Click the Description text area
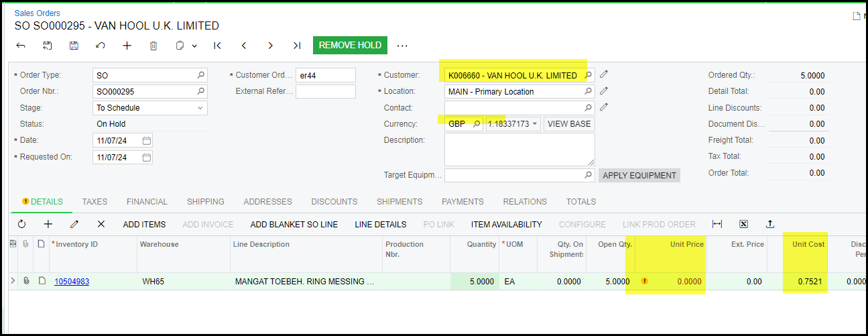Viewport: 868px width, 336px height. 519,149
